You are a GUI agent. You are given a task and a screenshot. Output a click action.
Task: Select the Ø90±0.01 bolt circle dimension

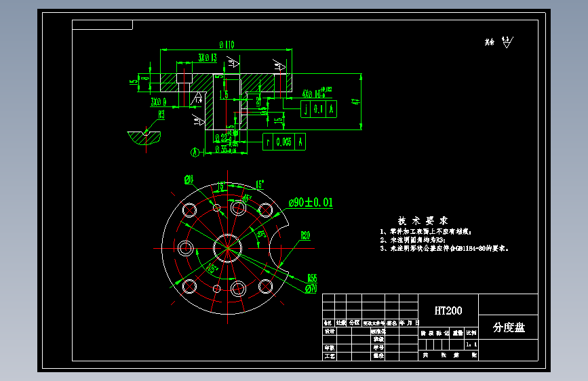[x=311, y=203]
